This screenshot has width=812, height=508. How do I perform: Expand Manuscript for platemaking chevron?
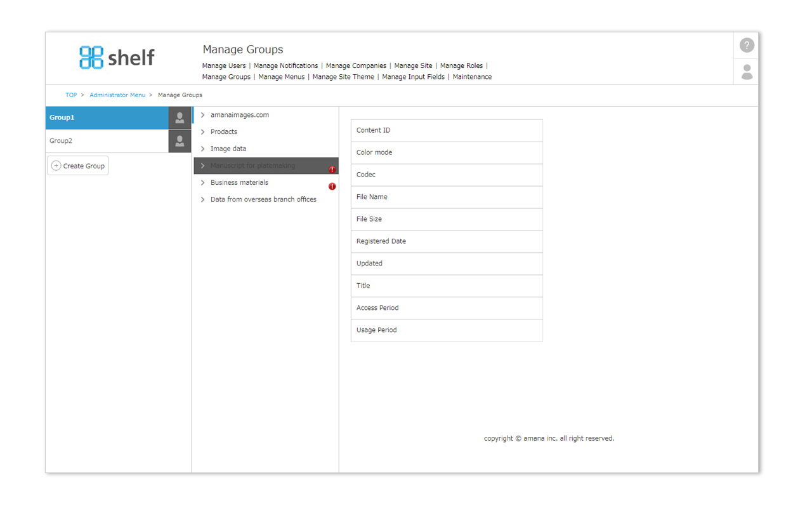(x=202, y=166)
